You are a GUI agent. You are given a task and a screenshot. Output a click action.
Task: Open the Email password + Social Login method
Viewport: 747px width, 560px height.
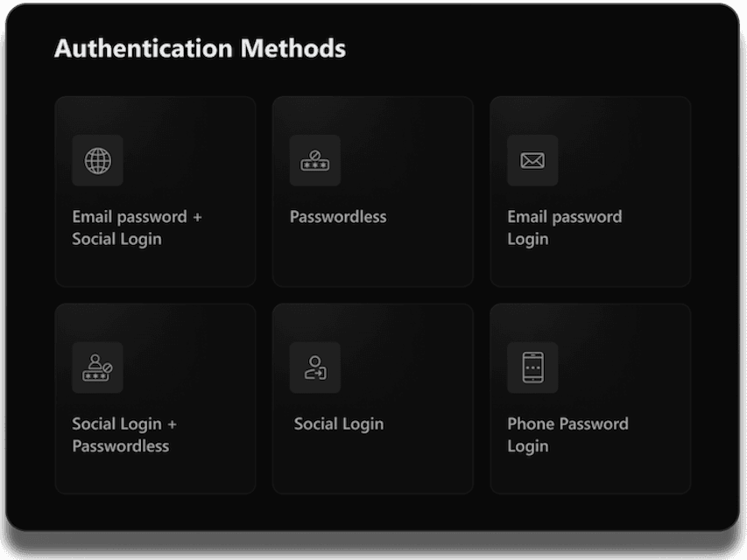(x=155, y=191)
